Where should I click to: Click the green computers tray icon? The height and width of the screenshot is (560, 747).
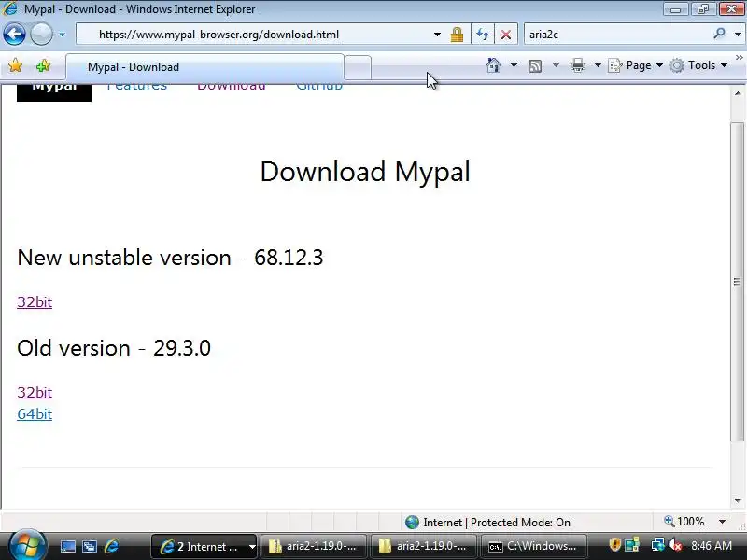coord(633,545)
